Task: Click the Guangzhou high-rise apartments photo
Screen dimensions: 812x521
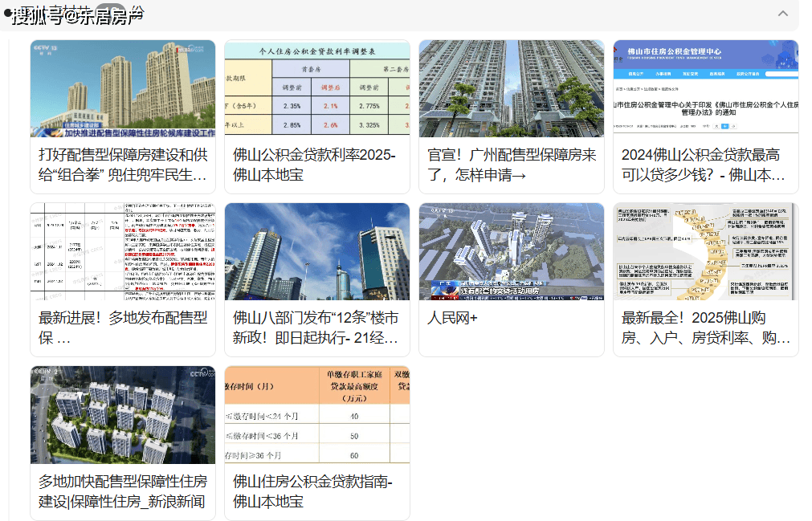Action: click(x=512, y=88)
